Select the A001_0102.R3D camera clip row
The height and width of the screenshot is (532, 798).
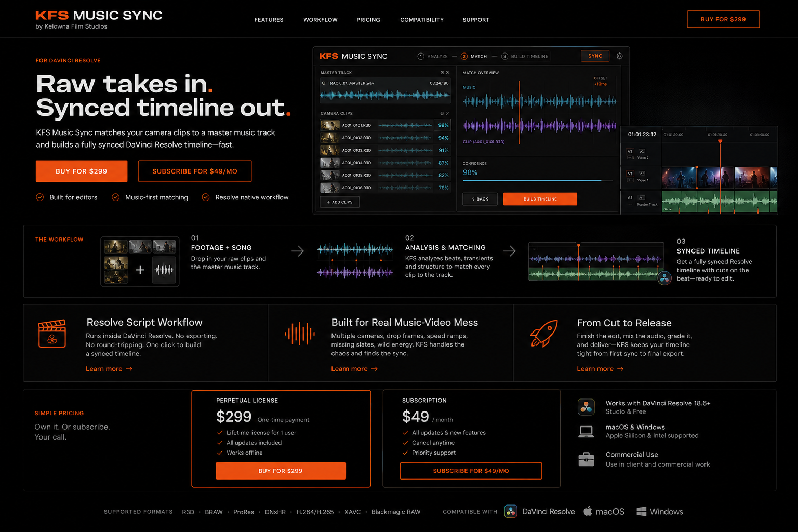[385, 138]
